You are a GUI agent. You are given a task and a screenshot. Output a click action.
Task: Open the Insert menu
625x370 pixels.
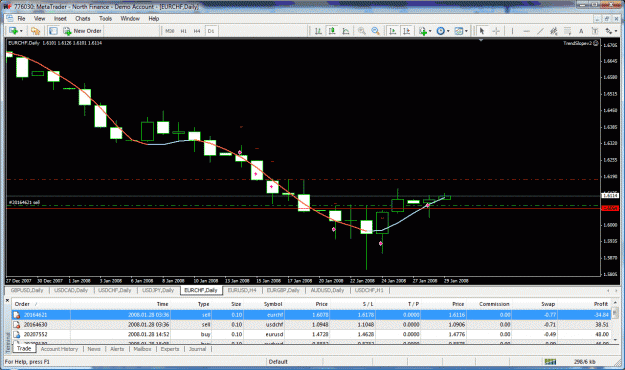(60, 18)
